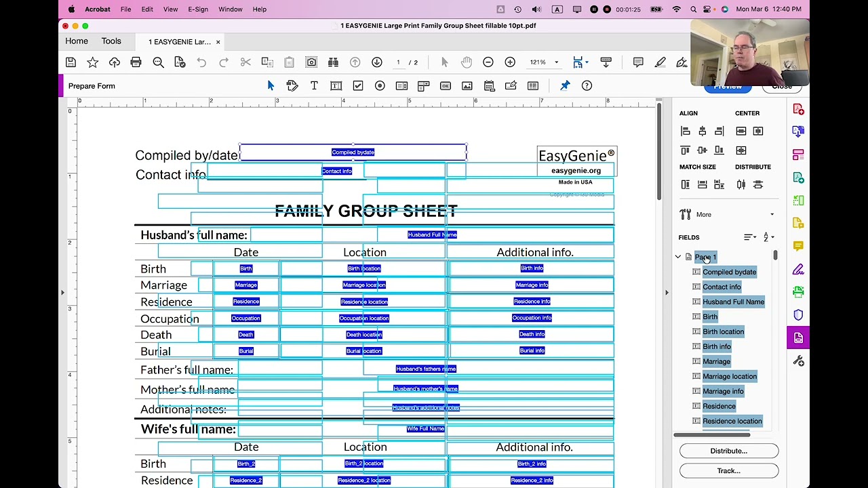Image resolution: width=868 pixels, height=488 pixels.
Task: Keep tool selected with the pin icon
Action: [565, 85]
